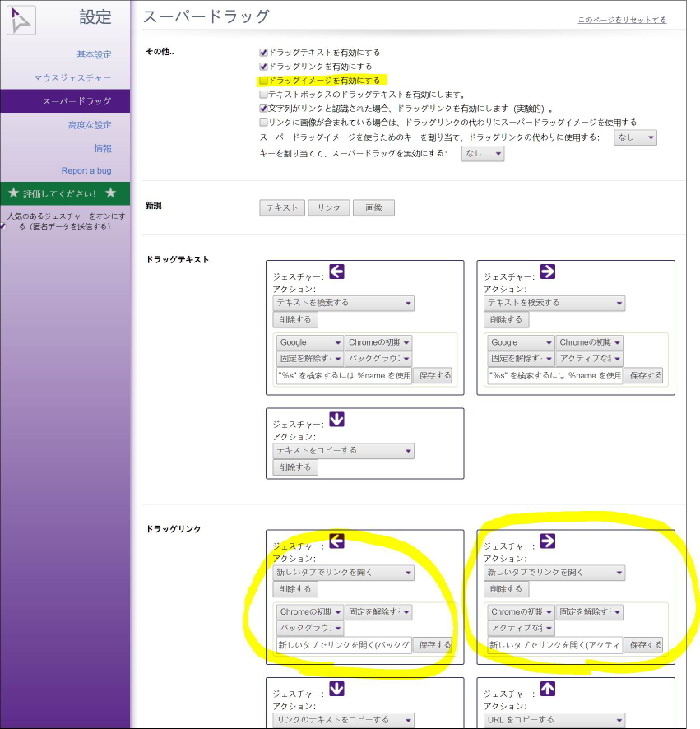Click the このページをリセットする link
The height and width of the screenshot is (729, 700).
623,19
